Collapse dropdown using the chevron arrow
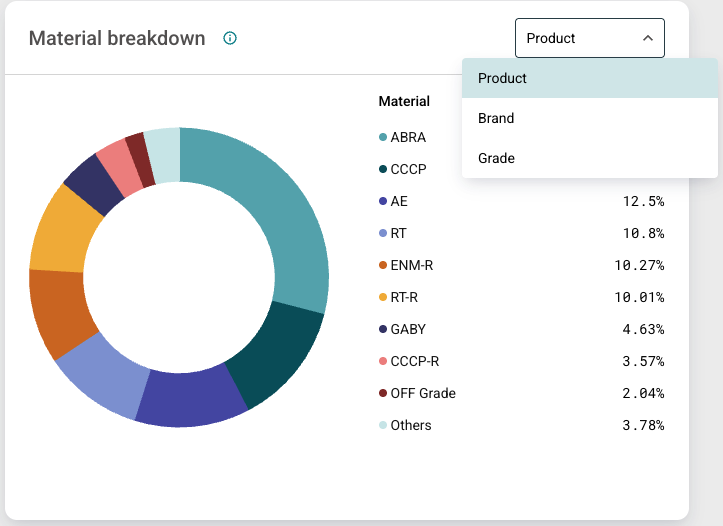 pyautogui.click(x=648, y=39)
